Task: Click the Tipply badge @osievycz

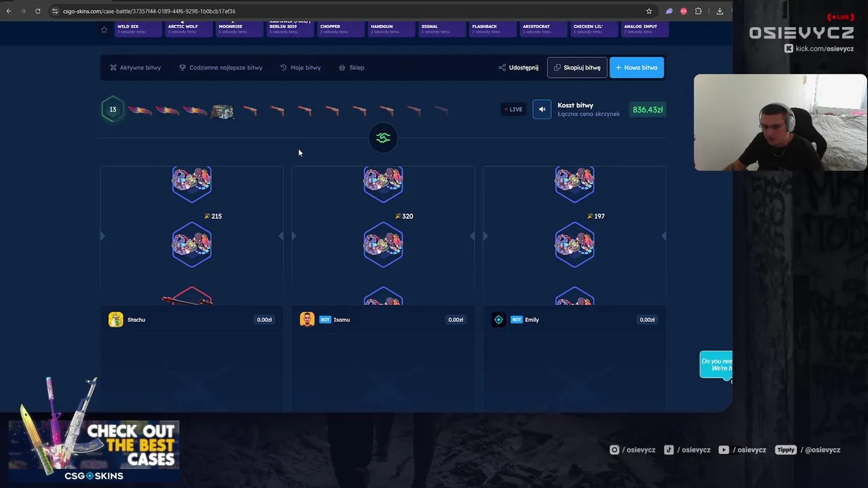Action: point(785,450)
